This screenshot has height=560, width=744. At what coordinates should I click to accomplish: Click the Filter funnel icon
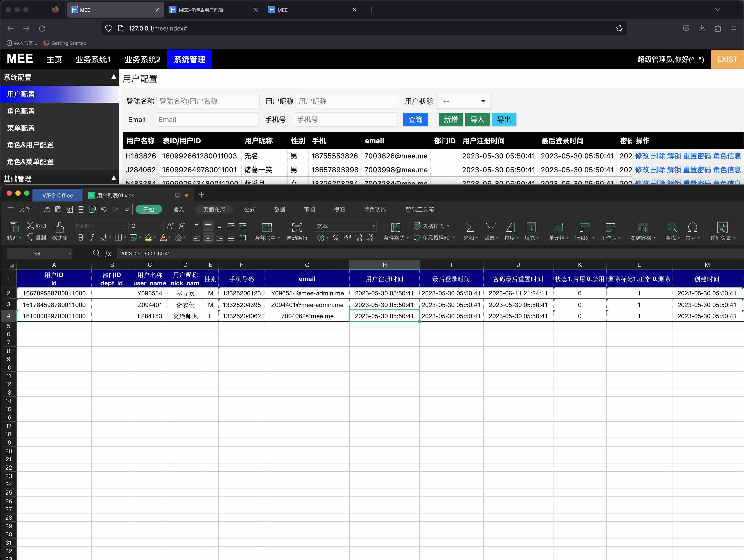coord(491,228)
